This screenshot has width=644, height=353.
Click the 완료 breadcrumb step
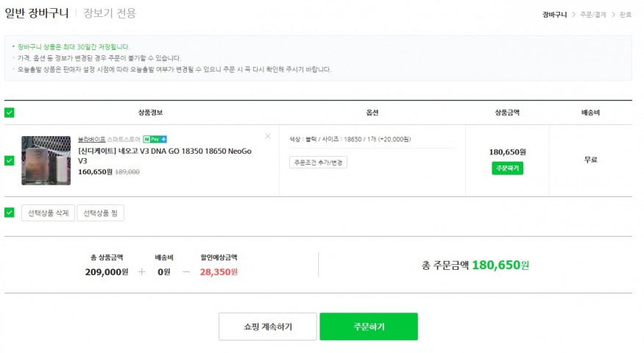point(626,14)
